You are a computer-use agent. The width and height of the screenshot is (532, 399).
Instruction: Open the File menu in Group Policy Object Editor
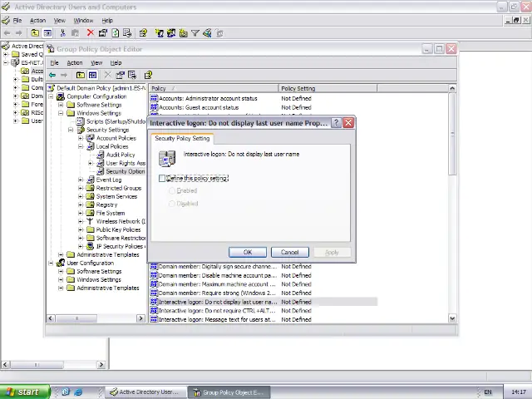tap(54, 63)
